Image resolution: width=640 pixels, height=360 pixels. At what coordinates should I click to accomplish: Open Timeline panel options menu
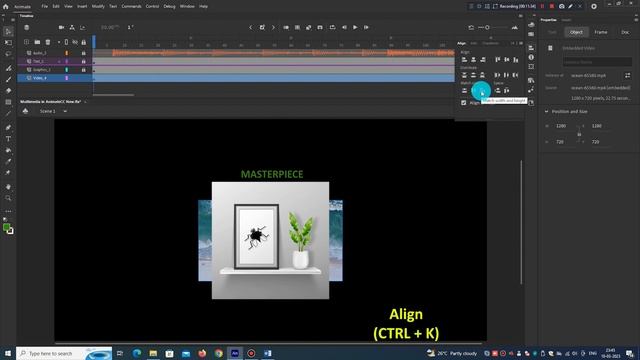520,16
